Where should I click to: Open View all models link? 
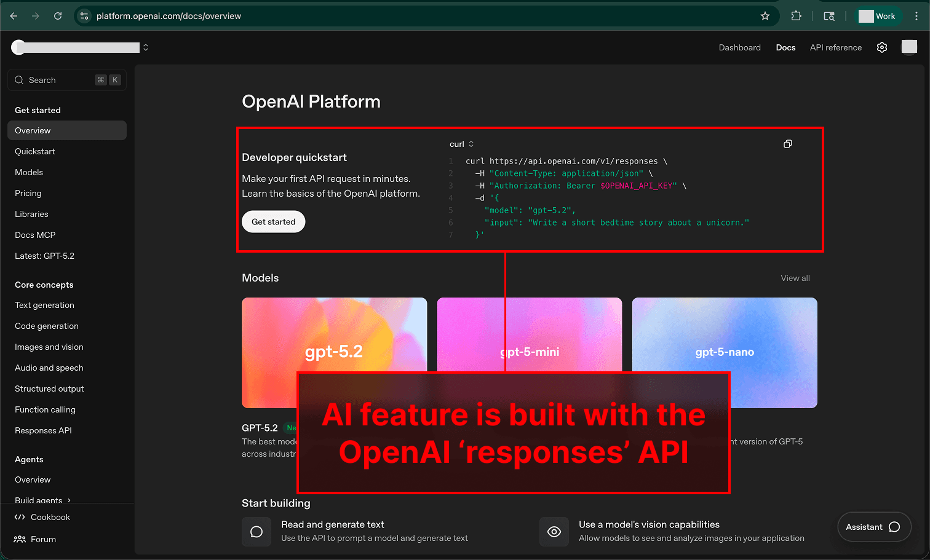(x=795, y=278)
